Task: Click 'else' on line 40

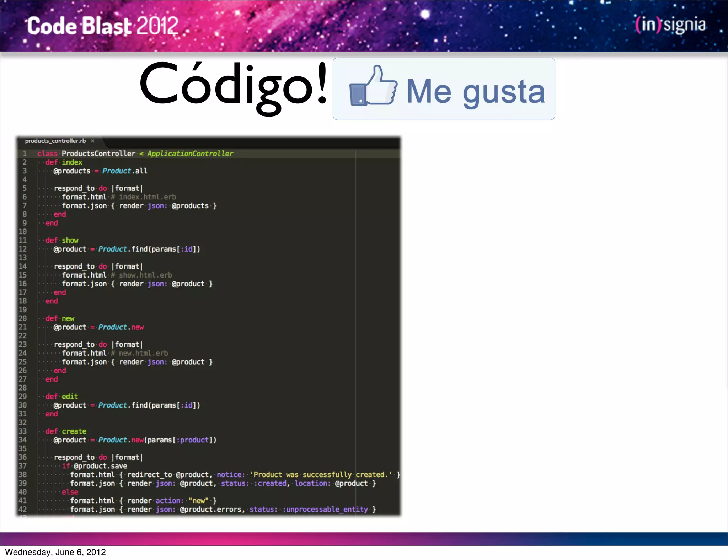Action: (x=70, y=492)
